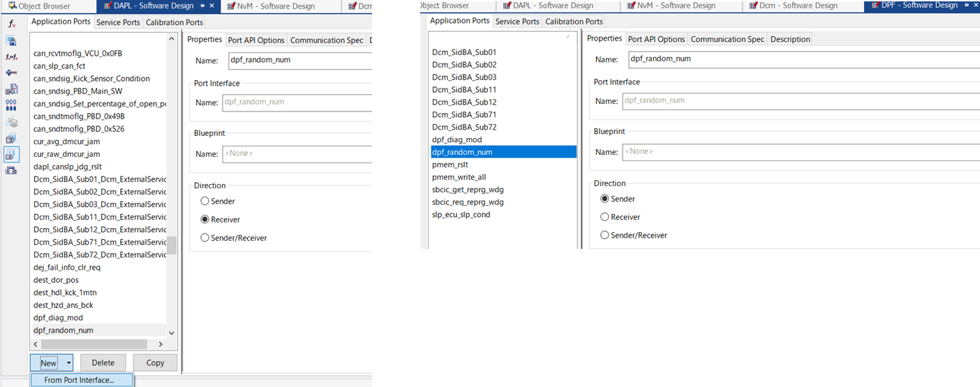Pin the DAPL - Software Design tab, left window
This screenshot has height=387, width=980.
coord(201,6)
